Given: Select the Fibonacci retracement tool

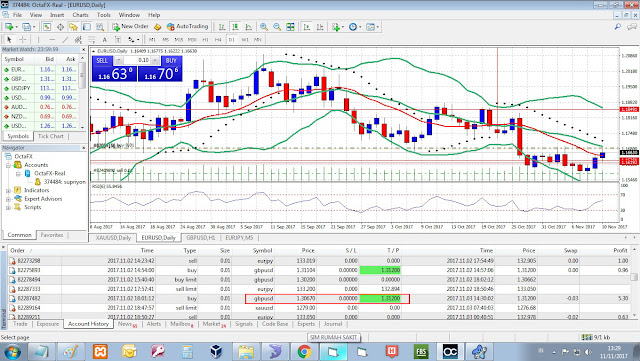Looking at the screenshot, I should pos(91,40).
